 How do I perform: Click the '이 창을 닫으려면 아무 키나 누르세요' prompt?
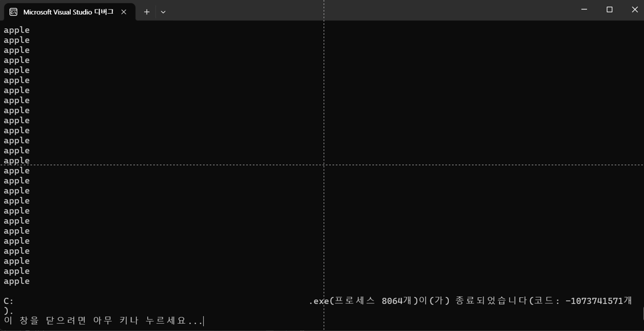103,321
